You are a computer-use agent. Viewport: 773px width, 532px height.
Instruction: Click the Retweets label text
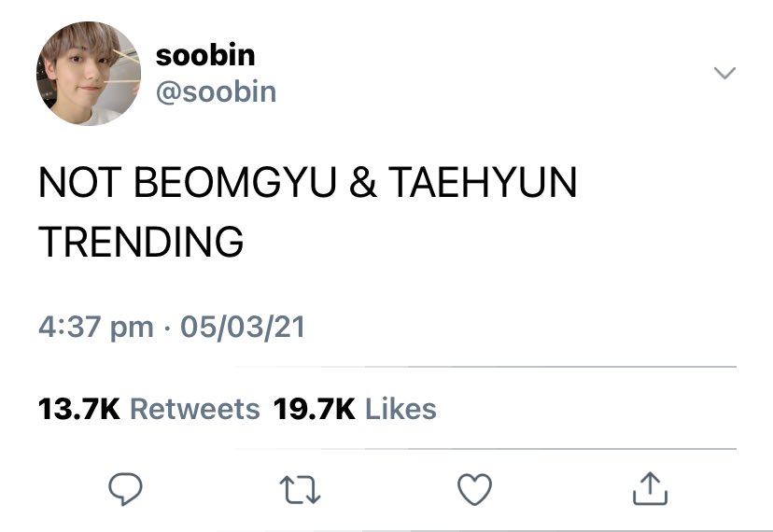click(195, 409)
